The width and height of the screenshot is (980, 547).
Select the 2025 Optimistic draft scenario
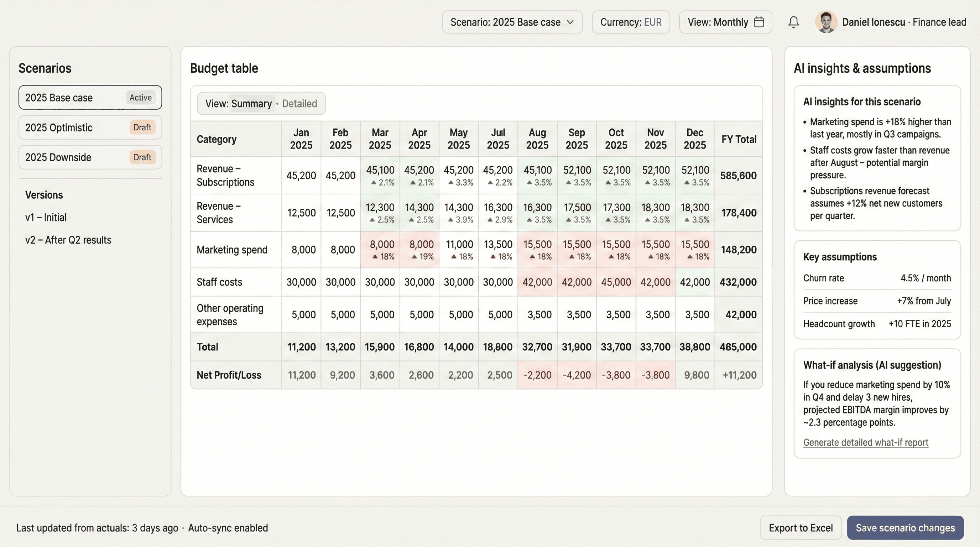pos(90,127)
